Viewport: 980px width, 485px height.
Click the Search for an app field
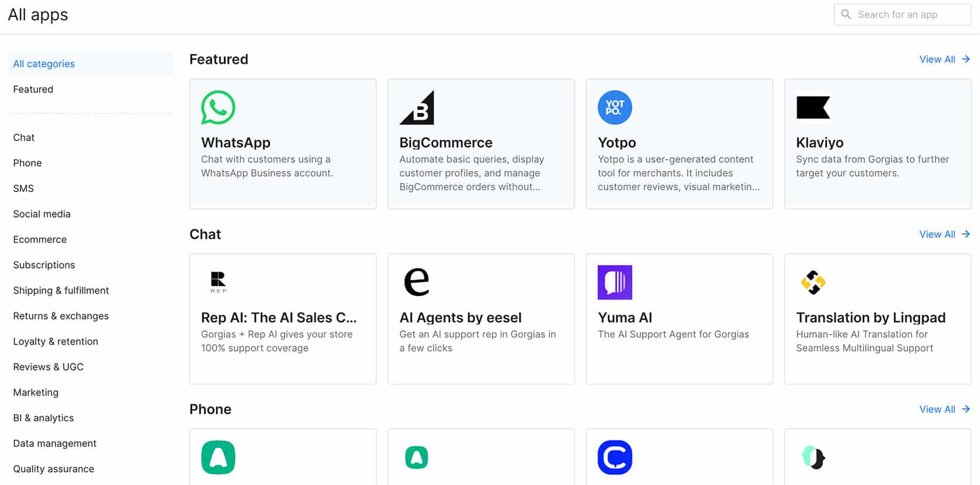(x=902, y=15)
